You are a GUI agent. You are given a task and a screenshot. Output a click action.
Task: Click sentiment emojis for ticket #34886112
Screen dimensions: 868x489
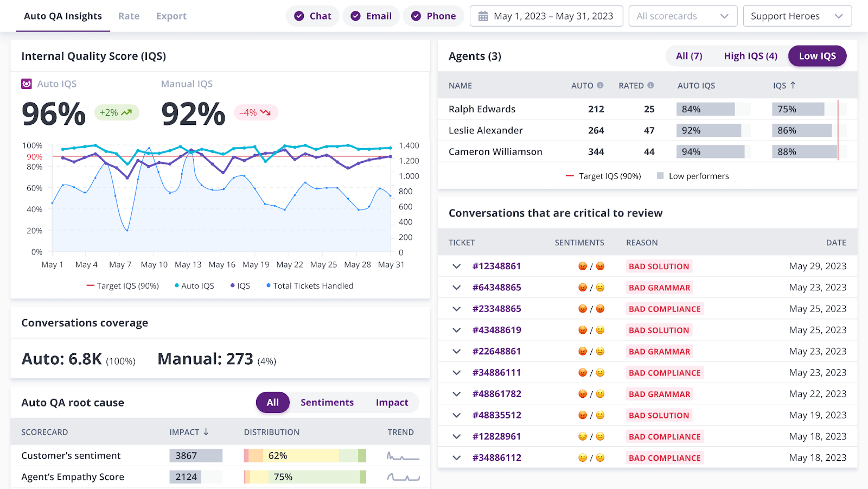[x=591, y=458]
